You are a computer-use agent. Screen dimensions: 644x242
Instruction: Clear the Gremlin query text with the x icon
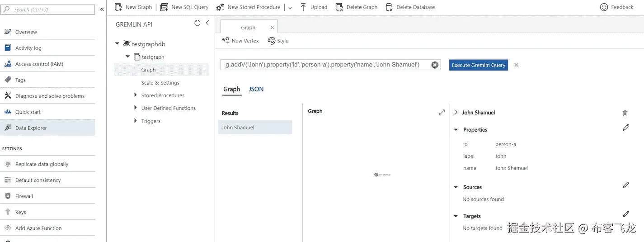(435, 65)
